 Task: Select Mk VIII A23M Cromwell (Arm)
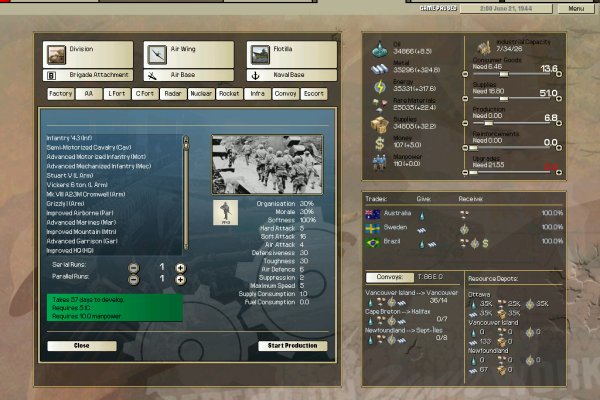tap(86, 194)
